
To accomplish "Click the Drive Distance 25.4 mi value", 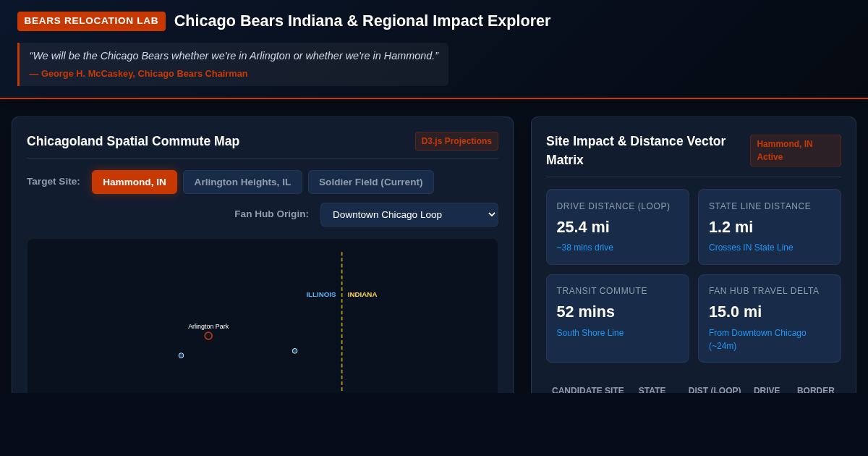I will point(583,227).
